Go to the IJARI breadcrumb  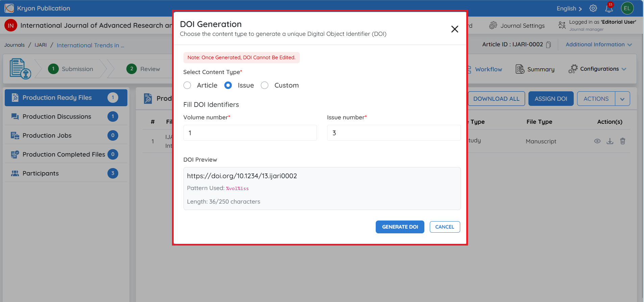coord(41,45)
